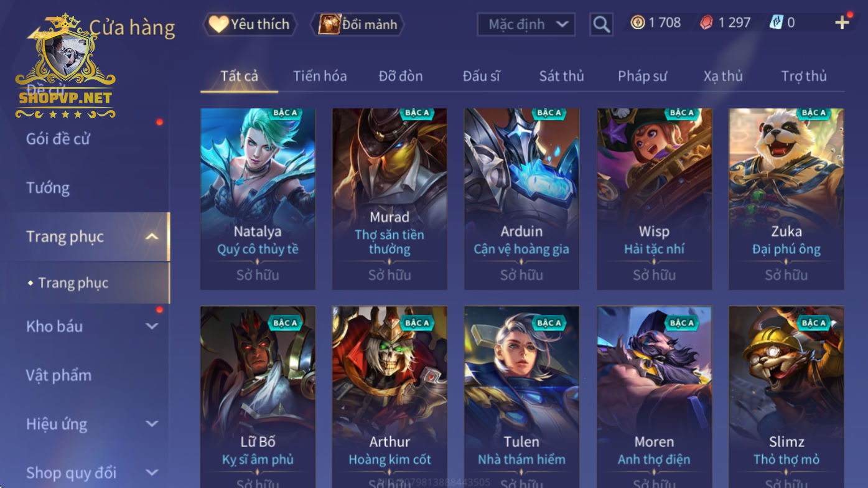
Task: Expand the Kho báu sidebar section
Action: (x=152, y=326)
